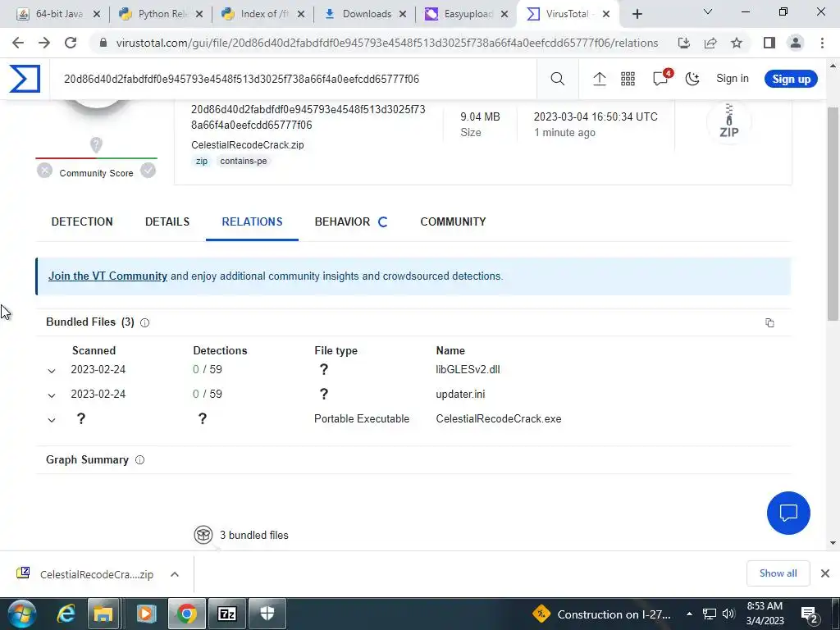Switch to the Easyupload browser tab
The height and width of the screenshot is (630, 840).
click(466, 14)
